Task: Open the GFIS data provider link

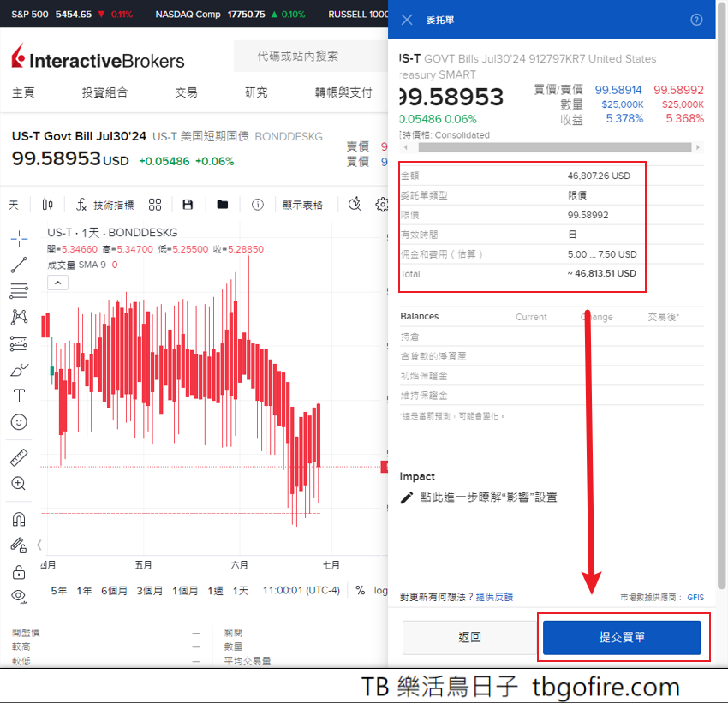Action: click(x=695, y=597)
